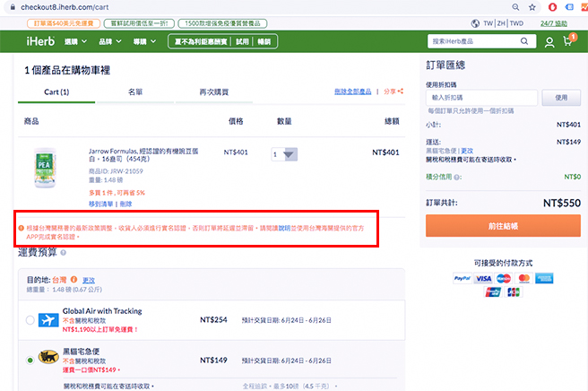Switch to the Cart (1) tab
The image size is (588, 391).
click(x=56, y=92)
